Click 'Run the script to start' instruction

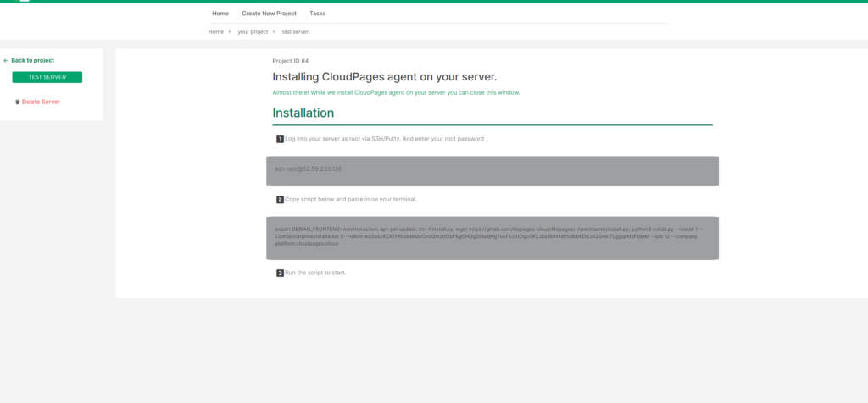coord(315,273)
